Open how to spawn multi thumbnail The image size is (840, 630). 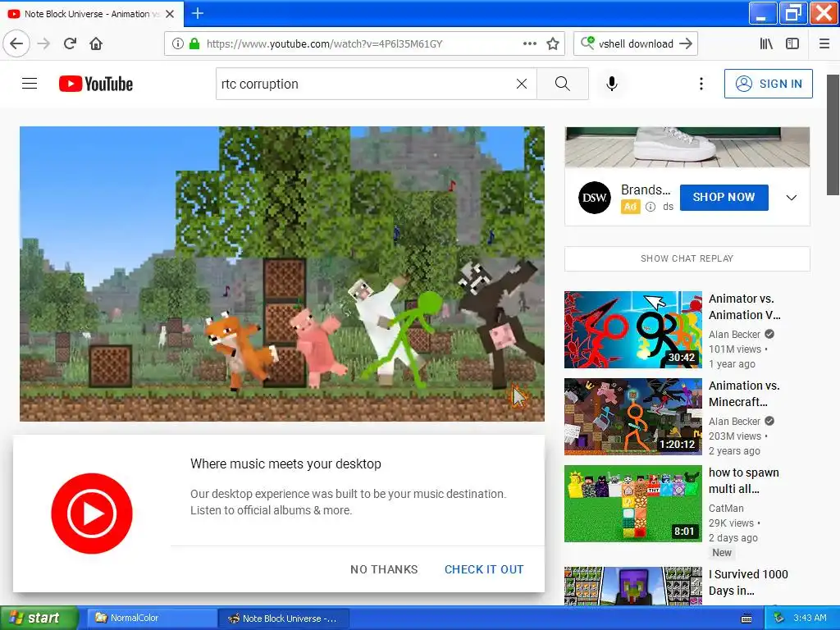coord(633,504)
